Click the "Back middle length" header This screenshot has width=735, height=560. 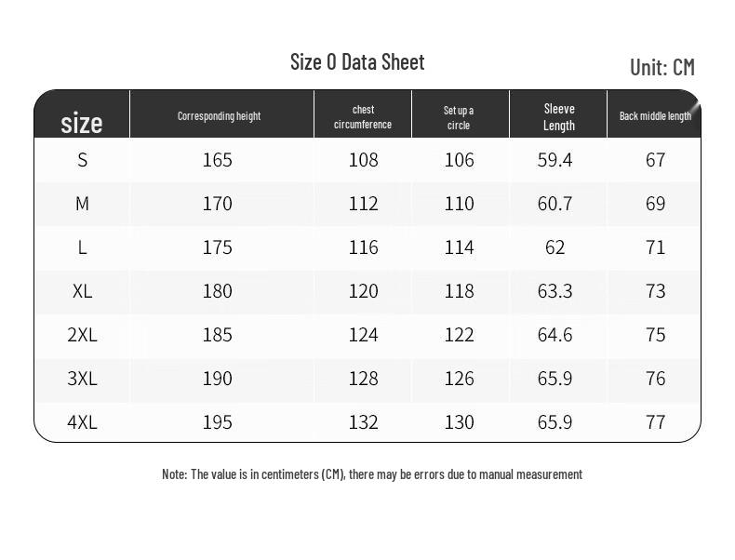click(x=655, y=116)
